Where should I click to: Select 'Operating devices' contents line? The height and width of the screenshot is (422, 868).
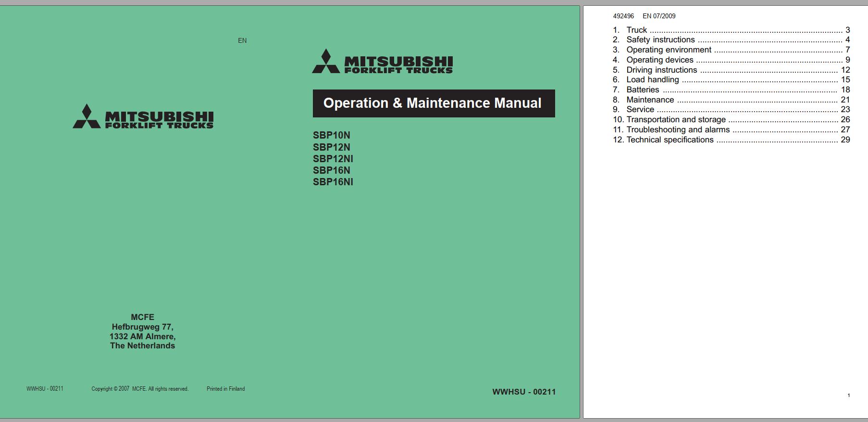click(x=732, y=60)
